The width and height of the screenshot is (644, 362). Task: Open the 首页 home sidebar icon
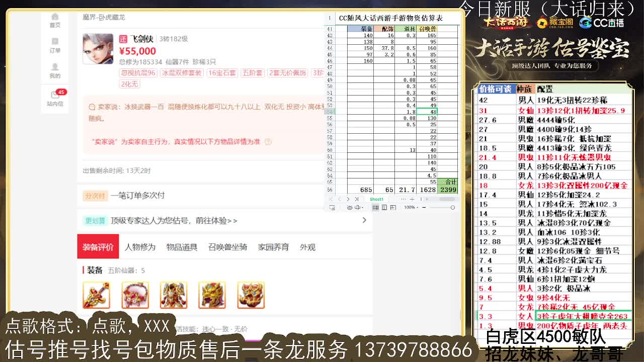tap(55, 20)
